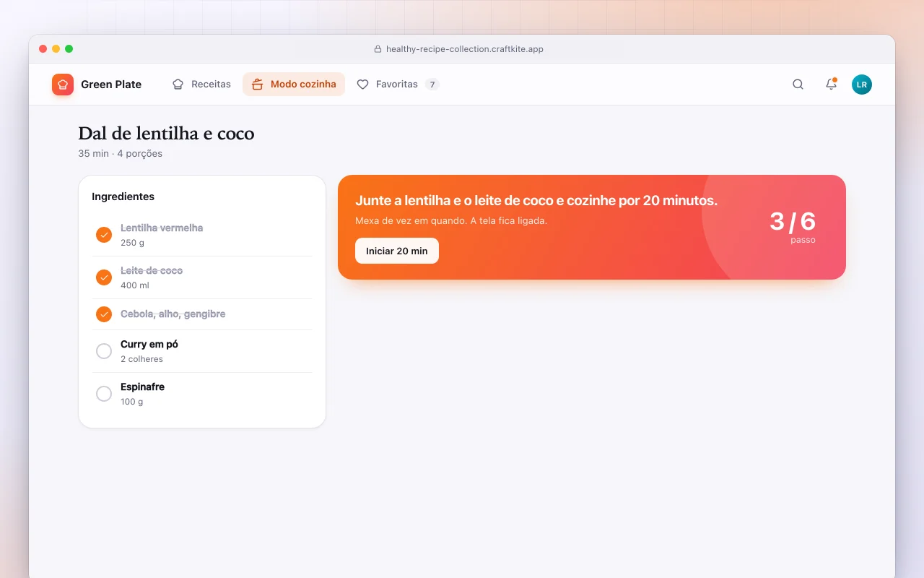Screen dimensions: 924x578
Task: Click the Green Plate logo icon
Action: 63,85
